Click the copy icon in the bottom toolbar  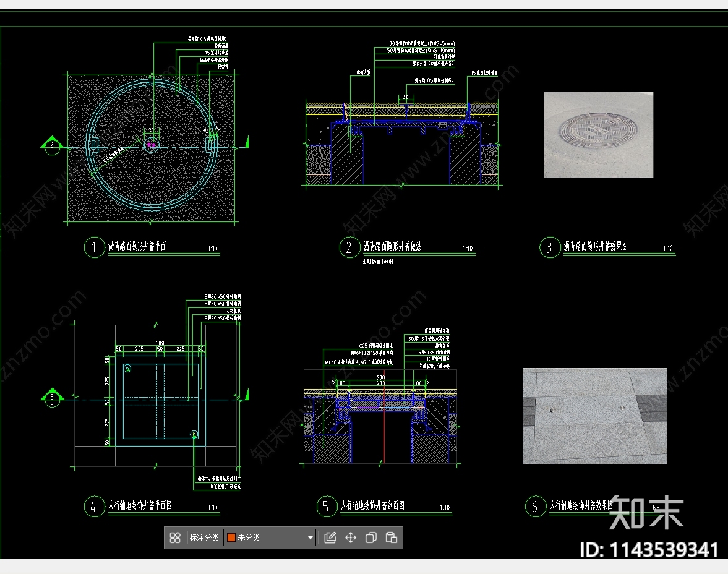[x=371, y=538]
